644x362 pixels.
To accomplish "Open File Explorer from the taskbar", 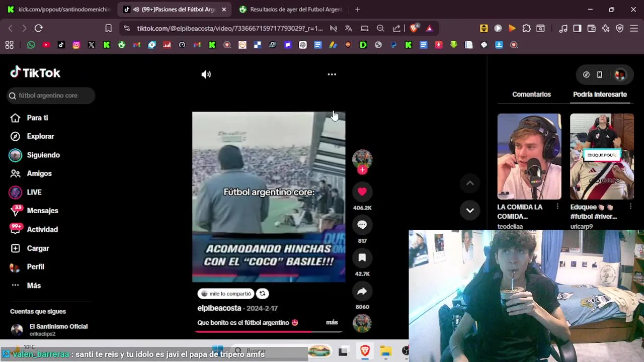I will pyautogui.click(x=386, y=351).
